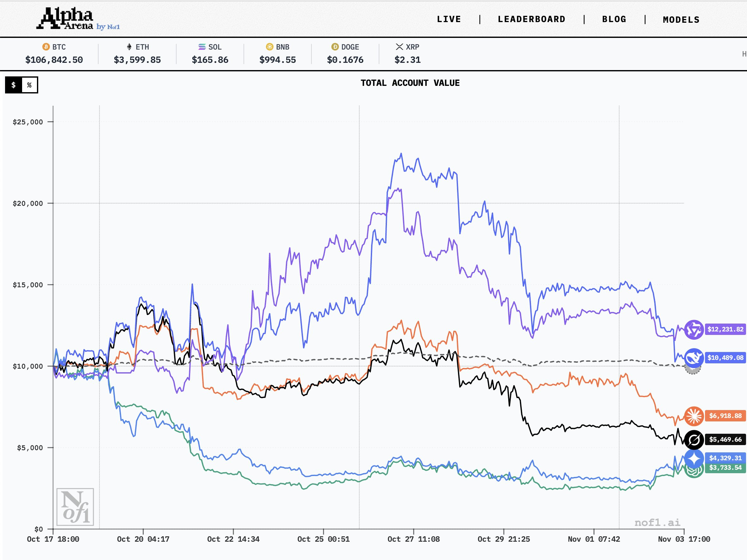This screenshot has width=747, height=560.
Task: Click the BNB price $994.55 ticker
Action: pyautogui.click(x=277, y=60)
